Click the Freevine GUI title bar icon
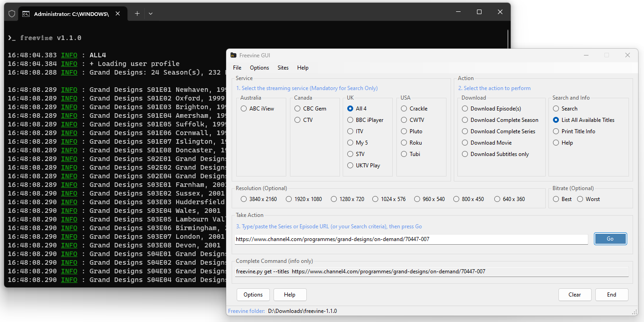The image size is (644, 322). [233, 55]
